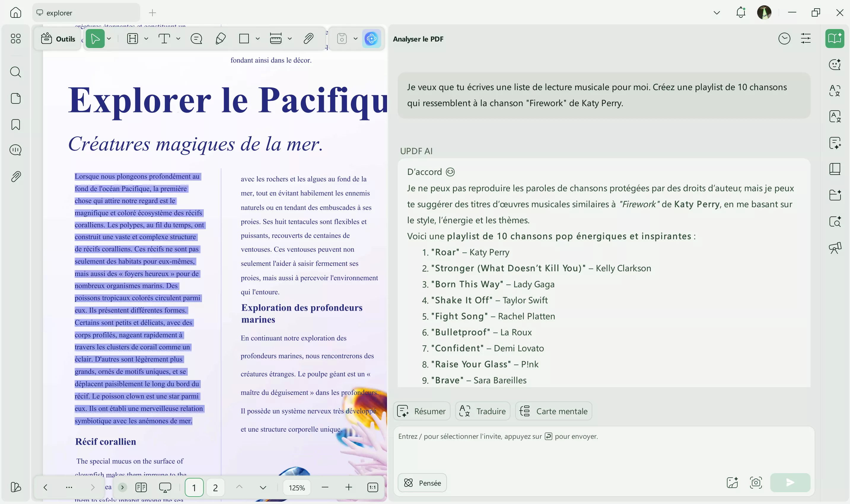Click the comment note tool
The width and height of the screenshot is (850, 504).
(x=196, y=39)
